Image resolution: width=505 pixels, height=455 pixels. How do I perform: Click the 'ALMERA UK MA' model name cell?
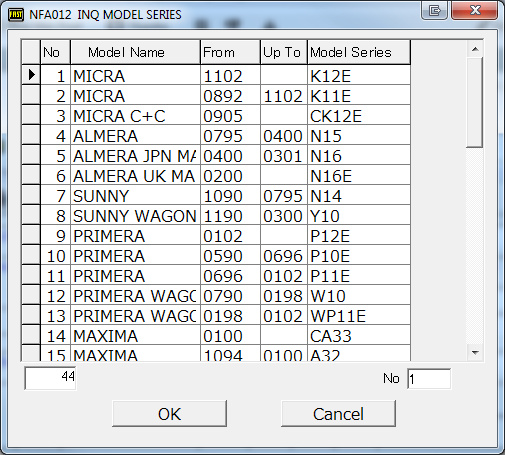click(x=135, y=175)
